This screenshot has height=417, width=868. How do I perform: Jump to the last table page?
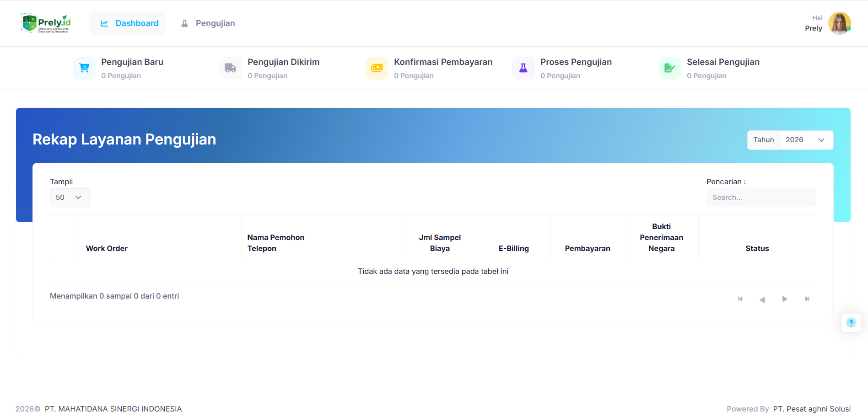pos(807,299)
